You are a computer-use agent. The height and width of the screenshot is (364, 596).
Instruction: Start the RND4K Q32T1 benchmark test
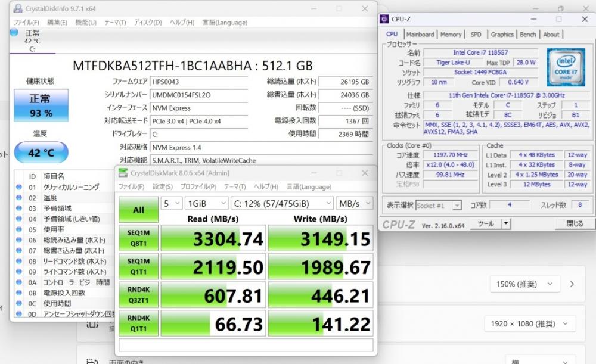point(138,295)
